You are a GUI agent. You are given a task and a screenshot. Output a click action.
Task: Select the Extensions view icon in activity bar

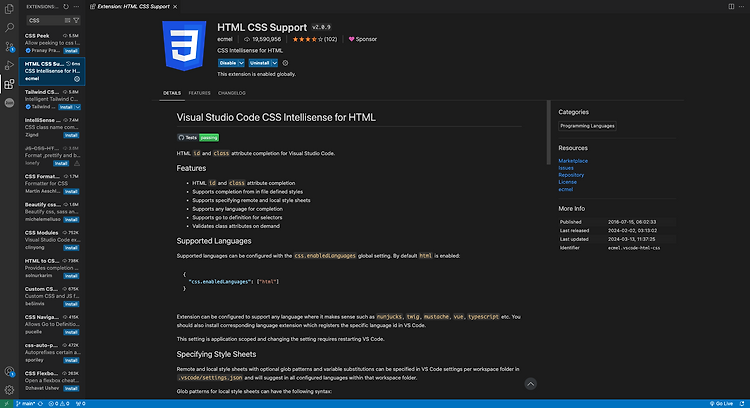(9, 84)
